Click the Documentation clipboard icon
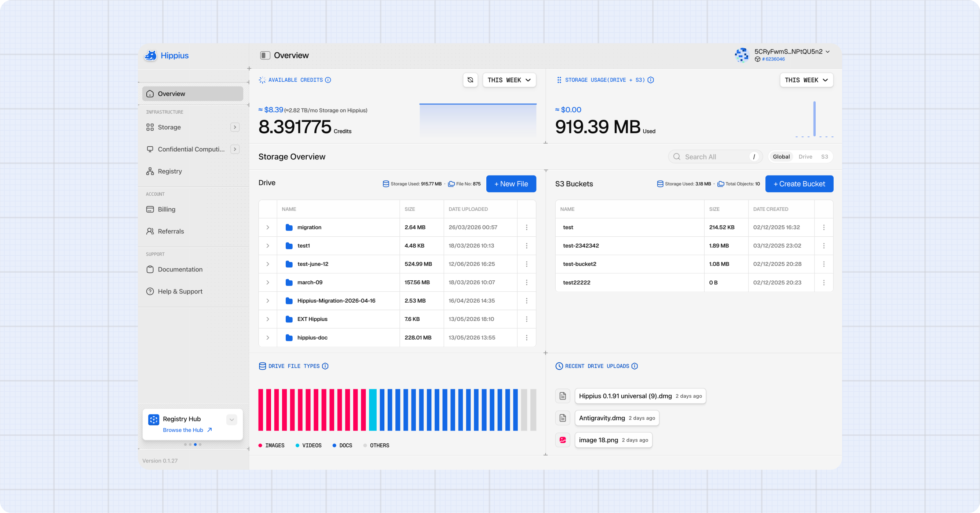Image resolution: width=980 pixels, height=513 pixels. (150, 269)
